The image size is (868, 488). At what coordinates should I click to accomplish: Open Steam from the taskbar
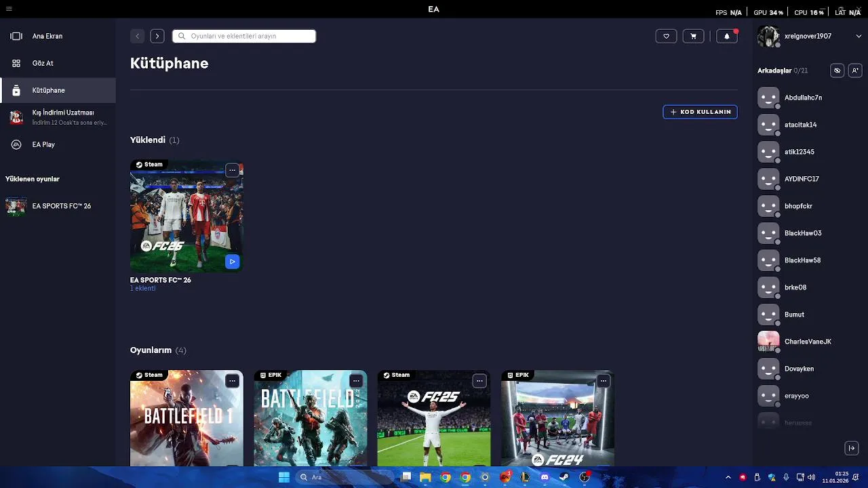564,477
